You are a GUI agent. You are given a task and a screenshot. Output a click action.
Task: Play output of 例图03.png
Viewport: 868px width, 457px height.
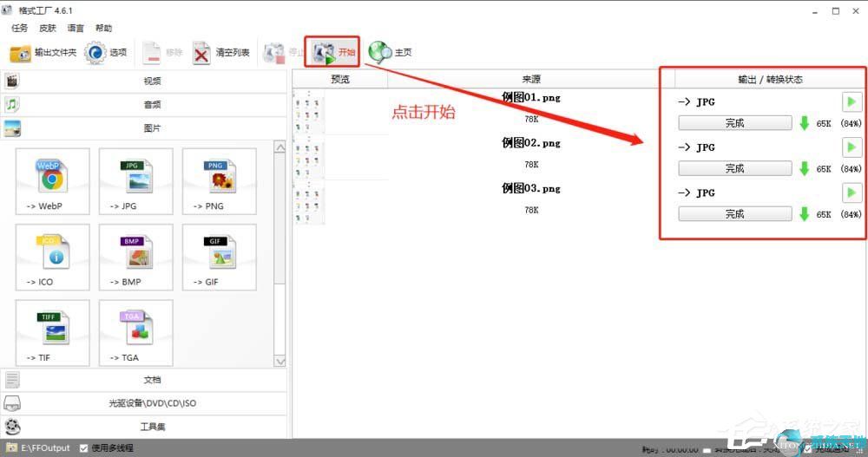coord(852,193)
